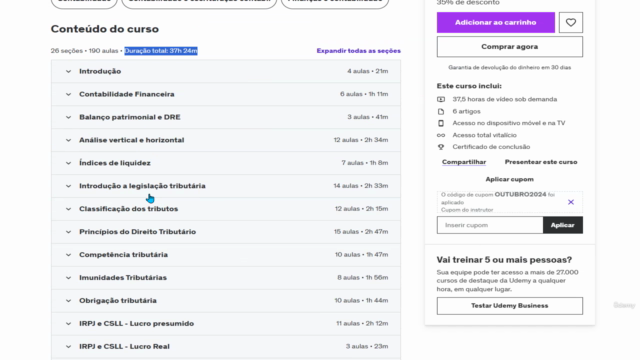This screenshot has width=640, height=360.
Task: Expand Balanço patrimonial e DRE chevron
Action: coord(68,117)
